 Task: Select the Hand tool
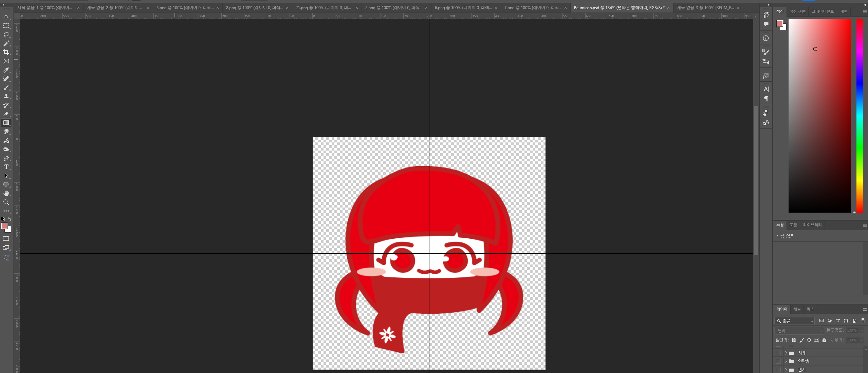point(6,193)
